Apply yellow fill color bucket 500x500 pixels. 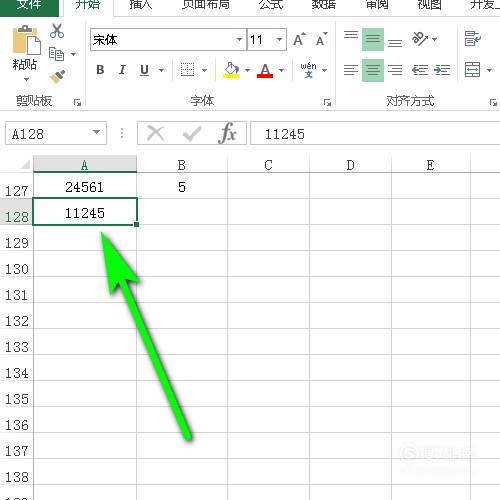tap(232, 70)
